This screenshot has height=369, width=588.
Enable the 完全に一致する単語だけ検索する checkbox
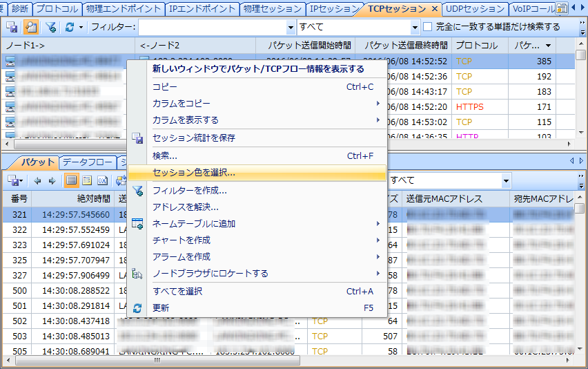[428, 27]
